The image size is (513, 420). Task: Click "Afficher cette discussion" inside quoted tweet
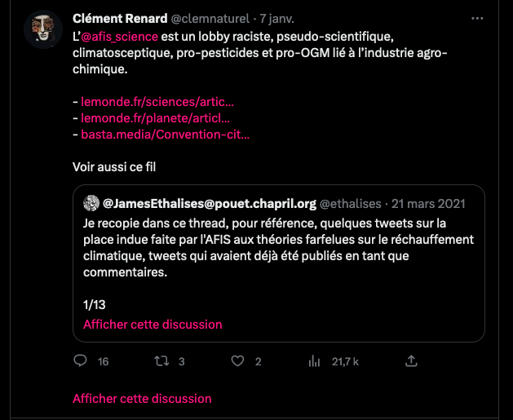153,324
